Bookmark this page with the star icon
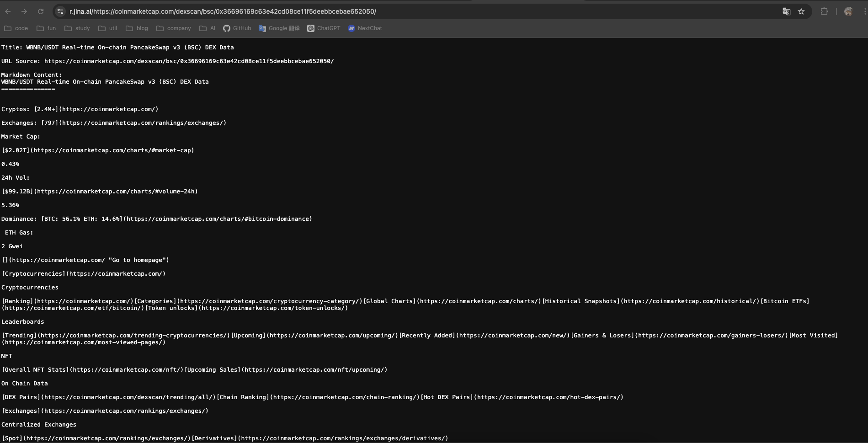868x443 pixels. click(x=801, y=11)
